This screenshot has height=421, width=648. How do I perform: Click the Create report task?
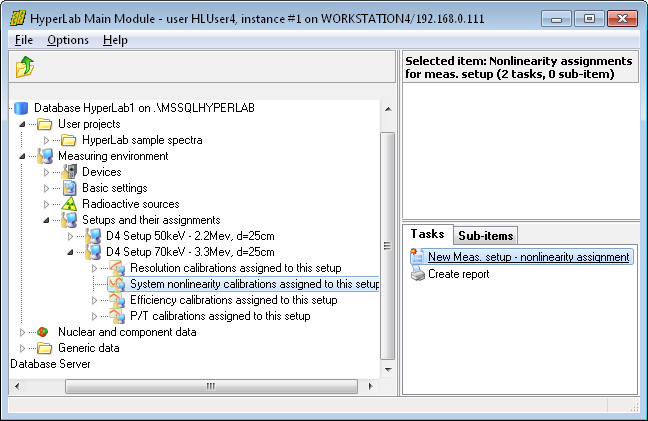coord(458,274)
